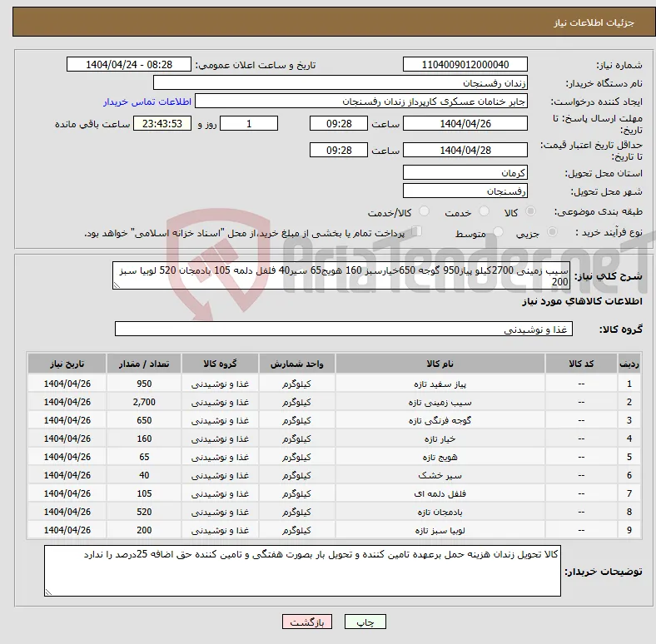Click the row هویج تازه
This screenshot has height=644, width=656.
point(335,457)
